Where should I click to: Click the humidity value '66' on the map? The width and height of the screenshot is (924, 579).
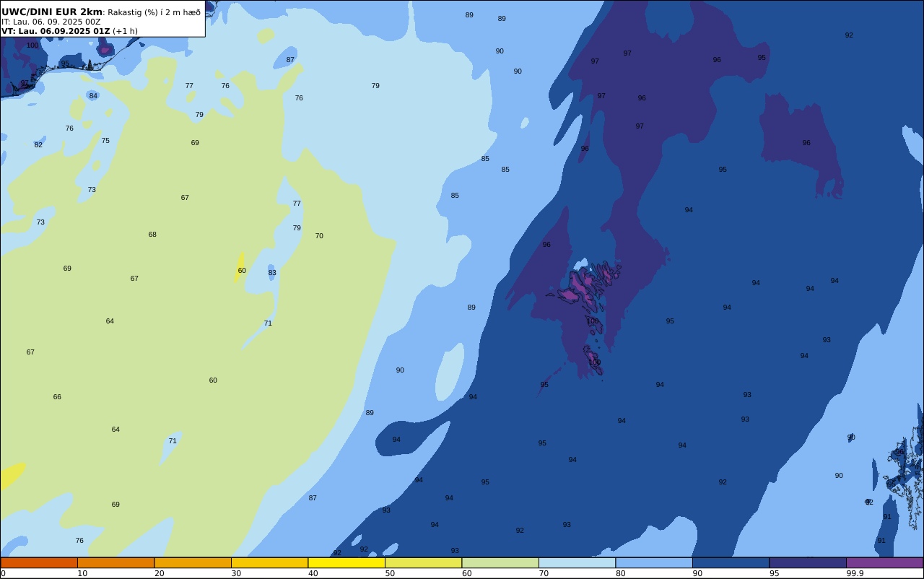coord(57,397)
